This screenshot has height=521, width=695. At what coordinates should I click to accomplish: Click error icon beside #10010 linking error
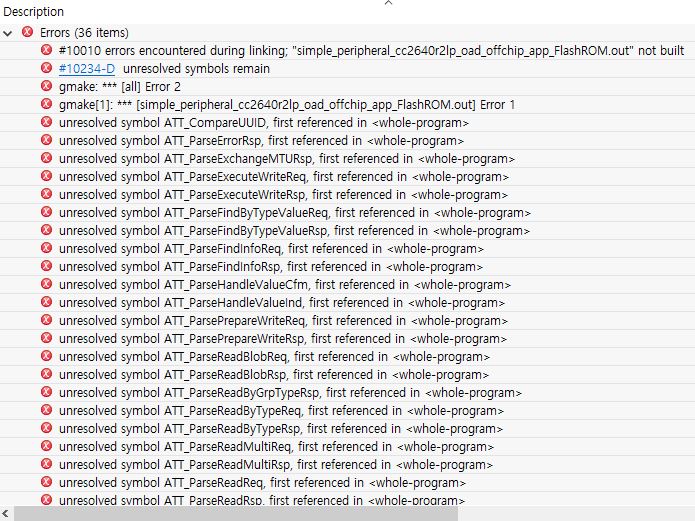pos(46,51)
